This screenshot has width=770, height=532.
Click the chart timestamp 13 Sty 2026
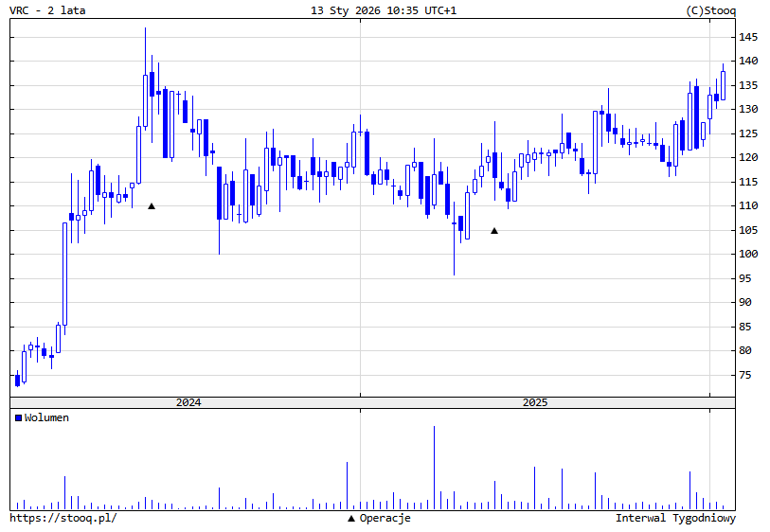[x=384, y=11]
